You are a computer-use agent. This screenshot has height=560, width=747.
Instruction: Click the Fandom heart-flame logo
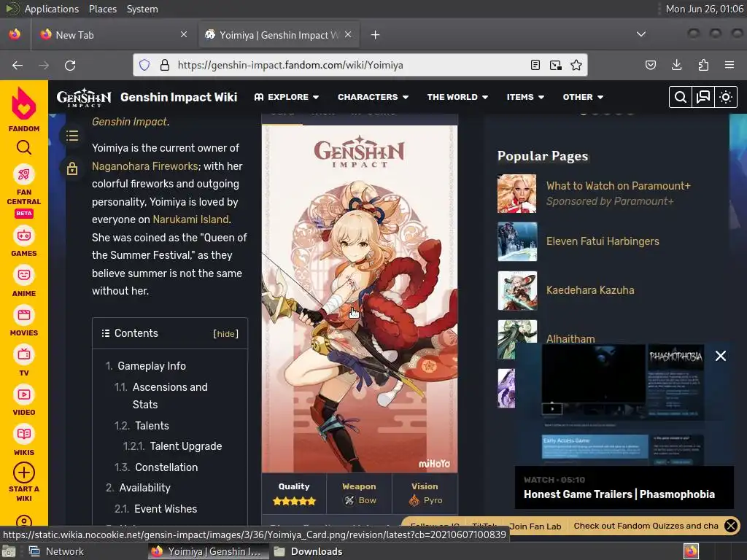pyautogui.click(x=24, y=104)
